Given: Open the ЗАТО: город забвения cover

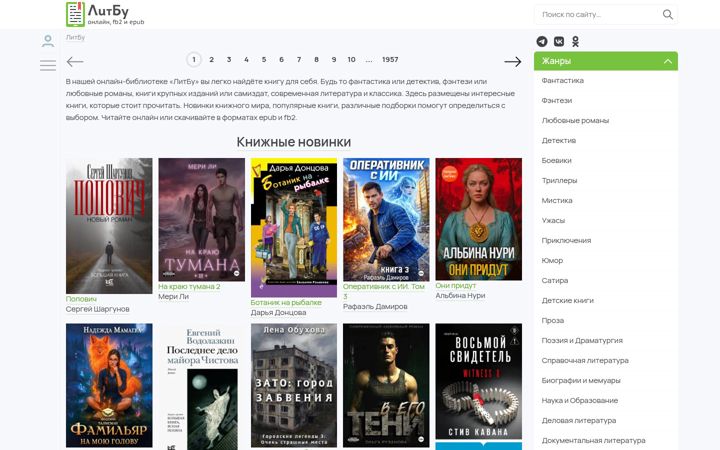Looking at the screenshot, I should 294,385.
